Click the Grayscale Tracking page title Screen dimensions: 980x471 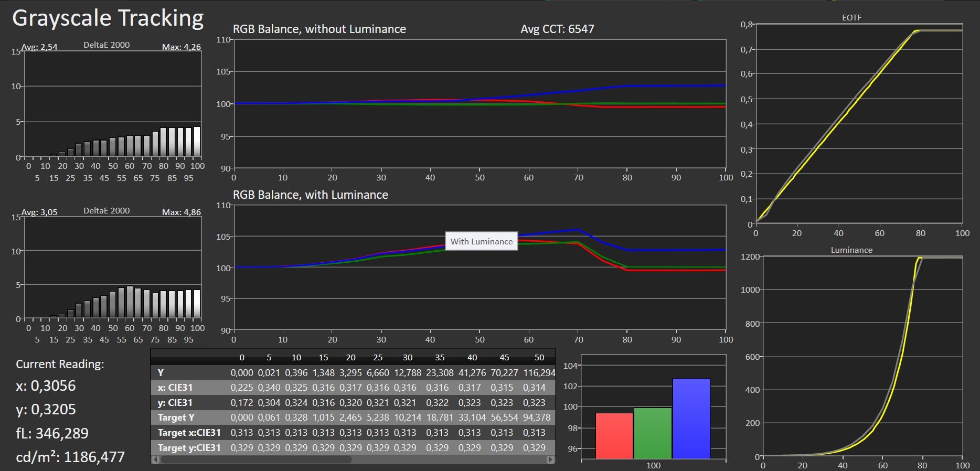click(x=108, y=18)
